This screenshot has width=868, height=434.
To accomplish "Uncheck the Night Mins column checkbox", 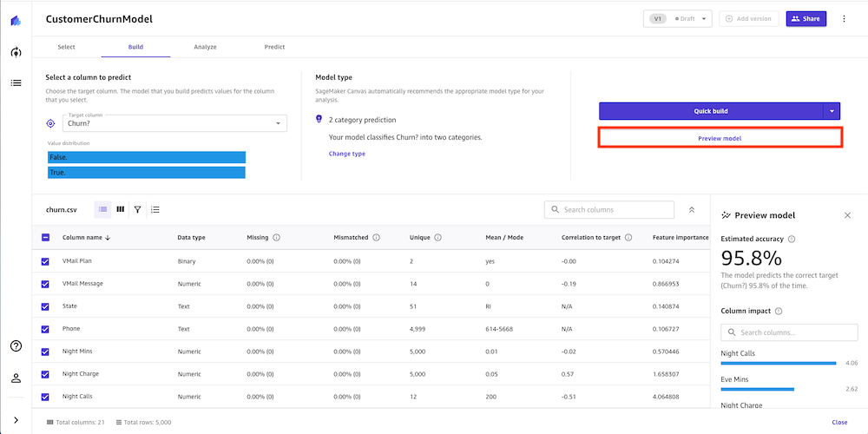I will pos(45,352).
